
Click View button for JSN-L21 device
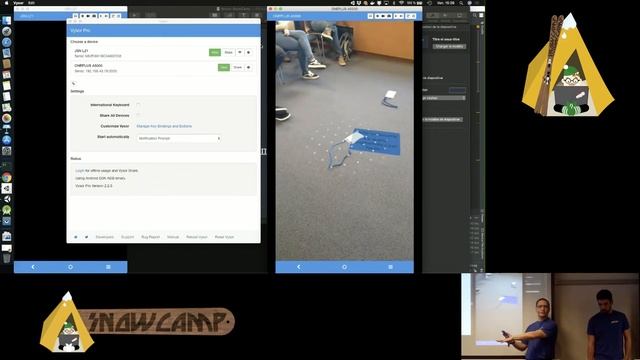[x=215, y=52]
